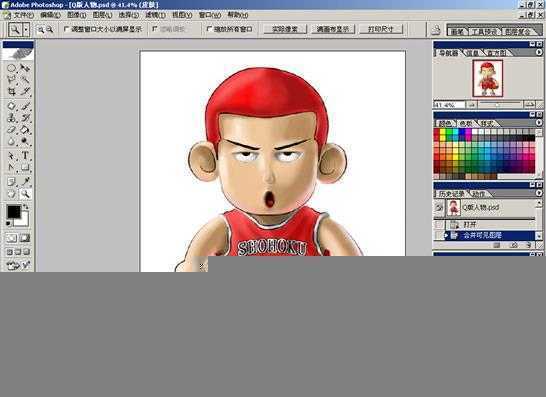Select the Crop tool

11,92
